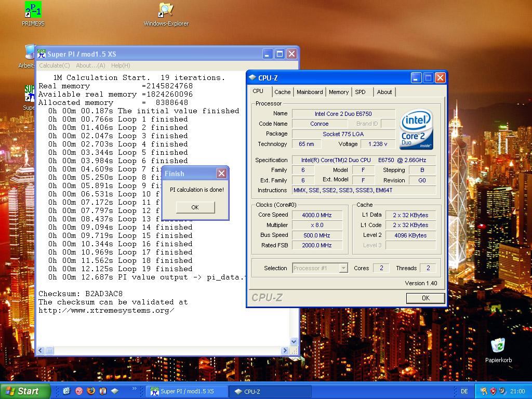Screen dimensions: 532x399
Task: Click the red shield security tray icon
Action: (494, 391)
